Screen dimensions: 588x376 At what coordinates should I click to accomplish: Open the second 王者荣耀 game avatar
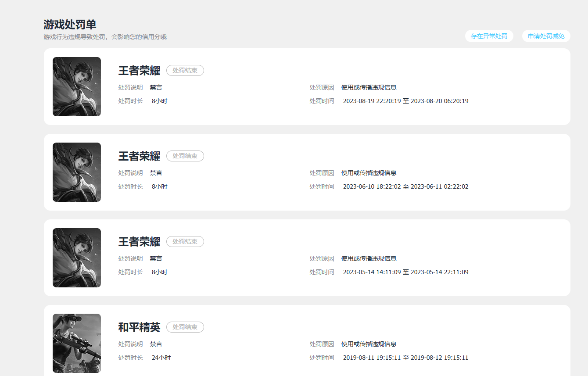[x=76, y=172]
